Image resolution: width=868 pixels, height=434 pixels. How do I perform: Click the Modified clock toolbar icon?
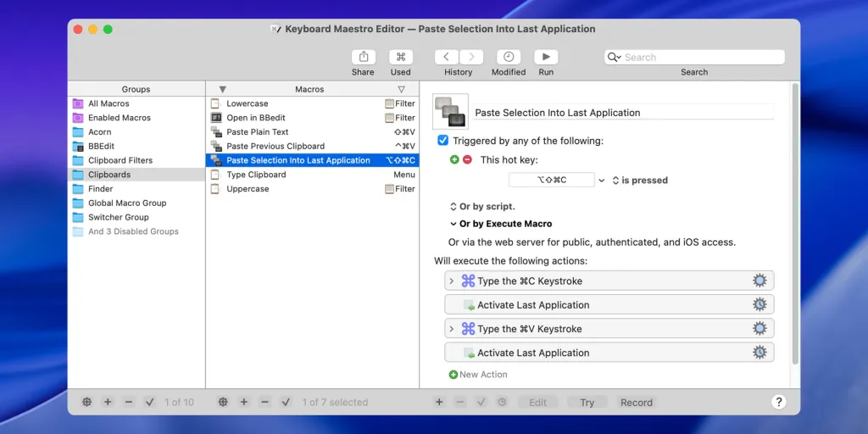[509, 57]
